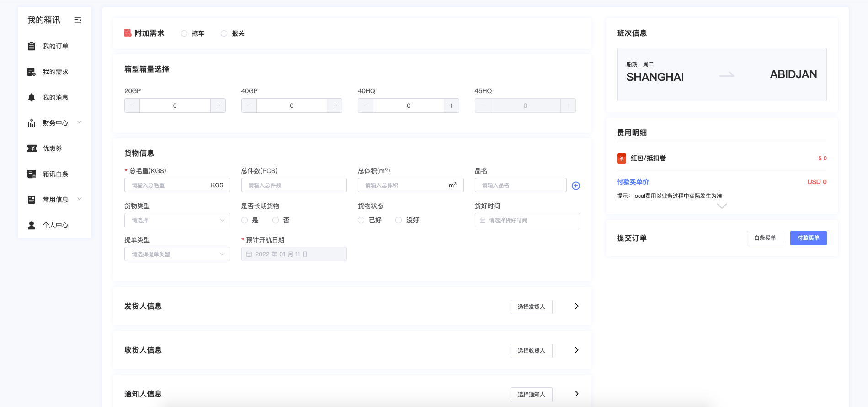
Task: Click the 我的需求 document icon
Action: [x=32, y=72]
